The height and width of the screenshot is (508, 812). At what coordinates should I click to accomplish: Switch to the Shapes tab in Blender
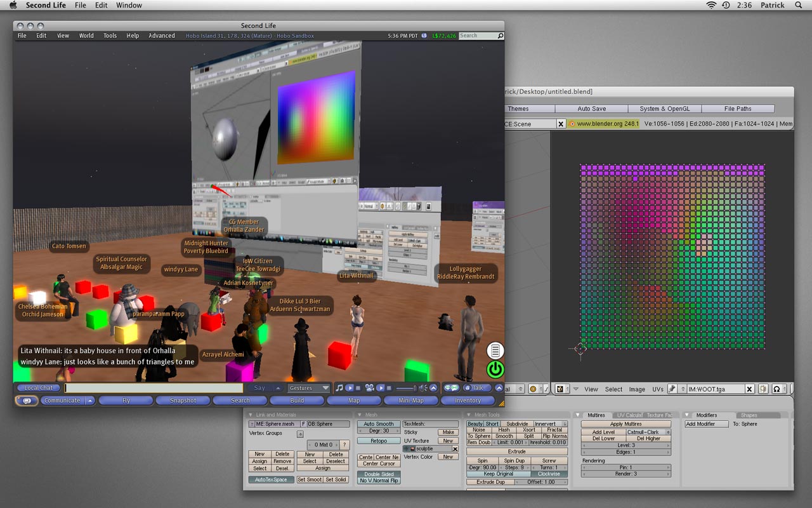pos(749,415)
